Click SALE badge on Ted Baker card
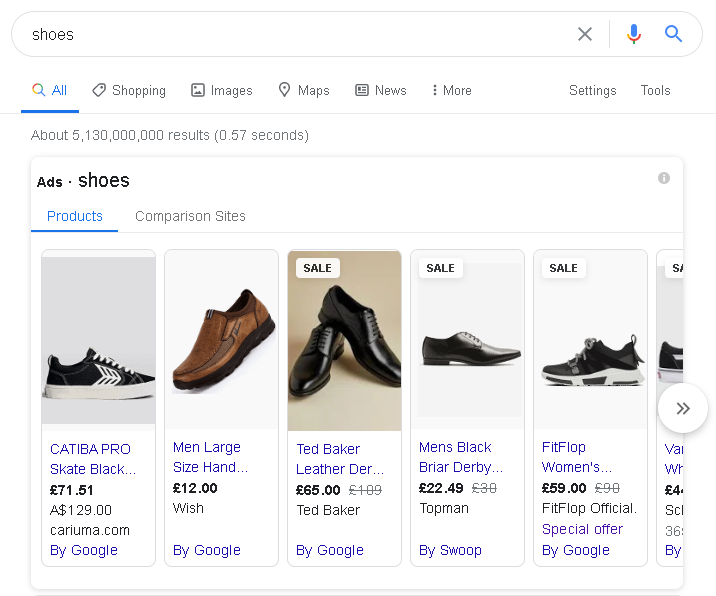 click(317, 268)
